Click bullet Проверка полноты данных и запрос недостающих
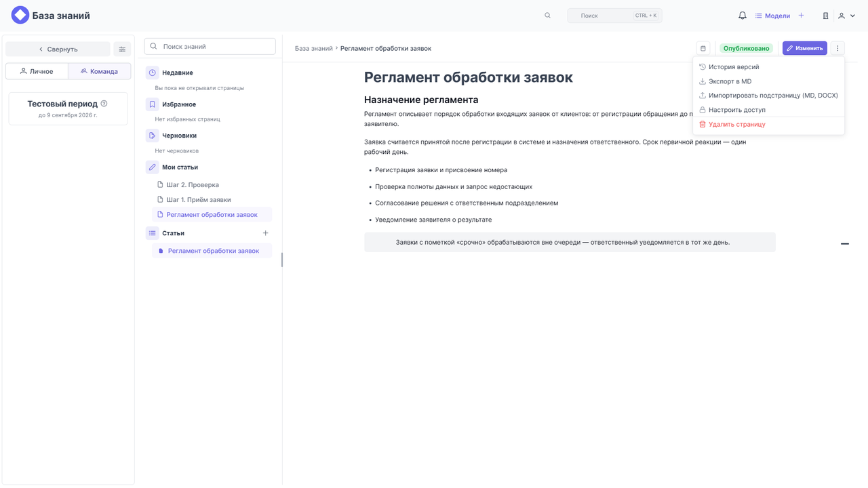868x488 pixels. click(x=454, y=186)
